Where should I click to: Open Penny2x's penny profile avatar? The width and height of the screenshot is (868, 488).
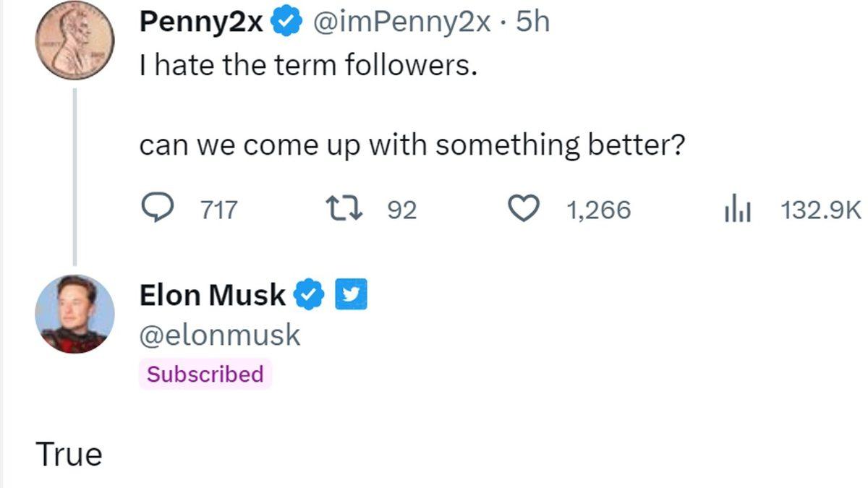[75, 40]
